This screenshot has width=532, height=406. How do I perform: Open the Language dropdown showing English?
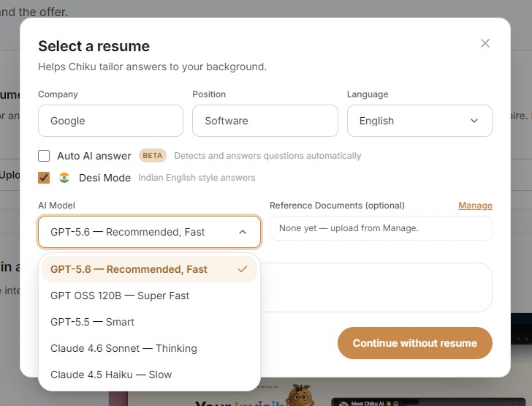(x=419, y=121)
